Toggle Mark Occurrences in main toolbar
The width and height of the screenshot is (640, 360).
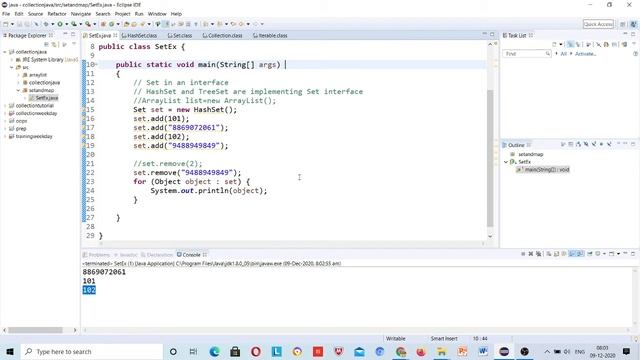166,24
